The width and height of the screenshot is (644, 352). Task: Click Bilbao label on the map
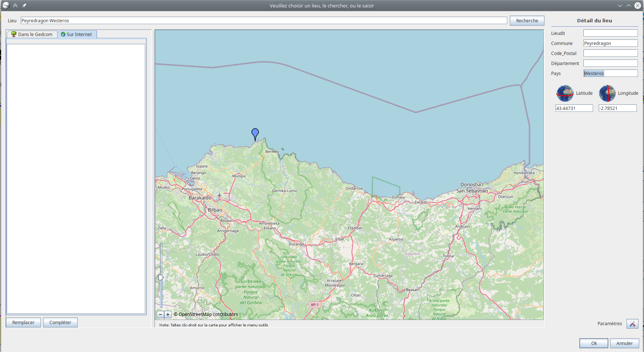point(215,210)
